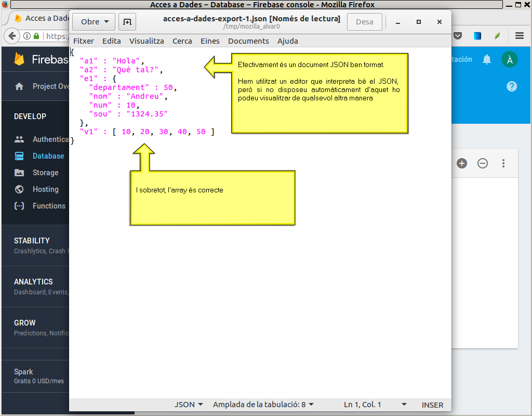Screen dimensions: 532x416
Task: Open the Fitxer menu
Action: 84,41
